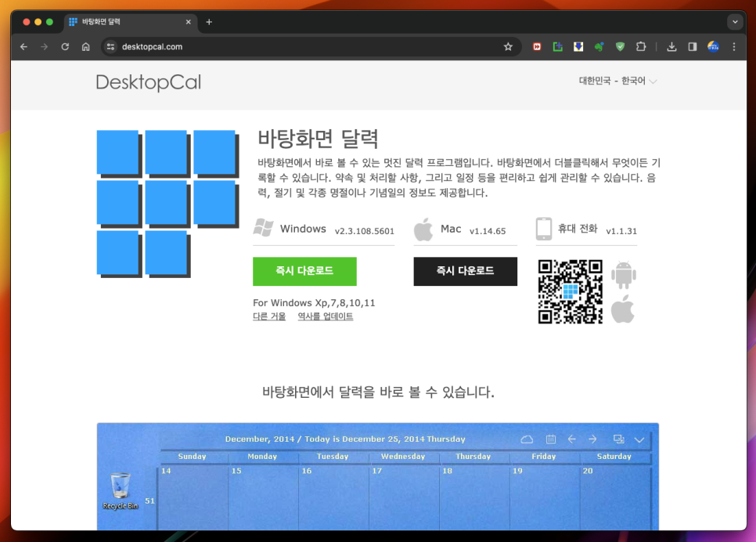Open the green plus page extension

558,47
